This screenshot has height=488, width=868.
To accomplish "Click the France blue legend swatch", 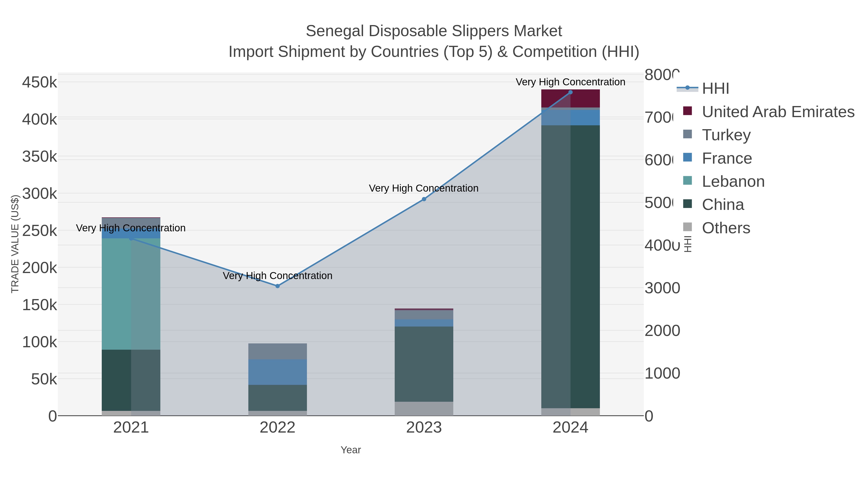I will (x=687, y=157).
